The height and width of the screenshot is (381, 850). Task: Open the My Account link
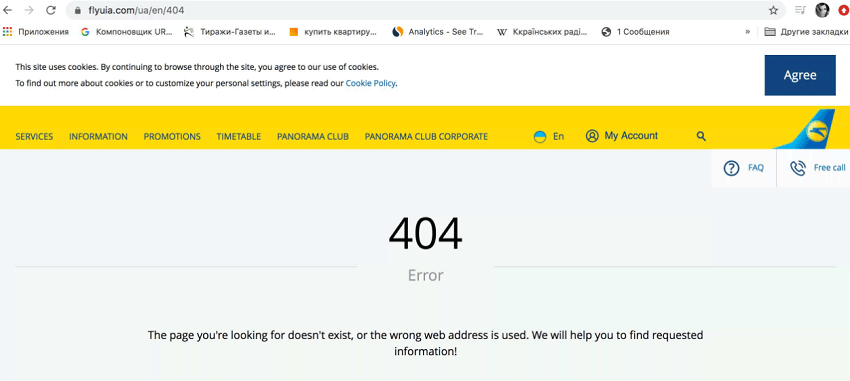click(x=631, y=136)
